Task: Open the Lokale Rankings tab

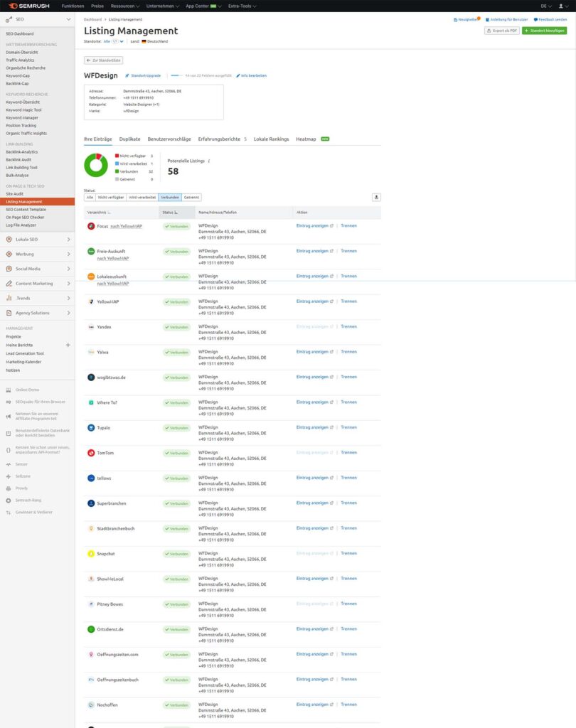Action: pyautogui.click(x=271, y=139)
